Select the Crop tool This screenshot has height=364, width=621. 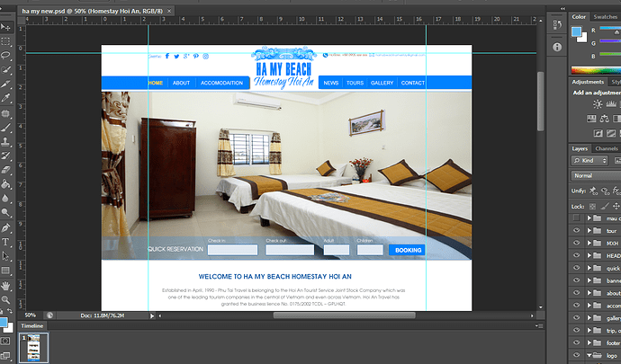(6, 83)
